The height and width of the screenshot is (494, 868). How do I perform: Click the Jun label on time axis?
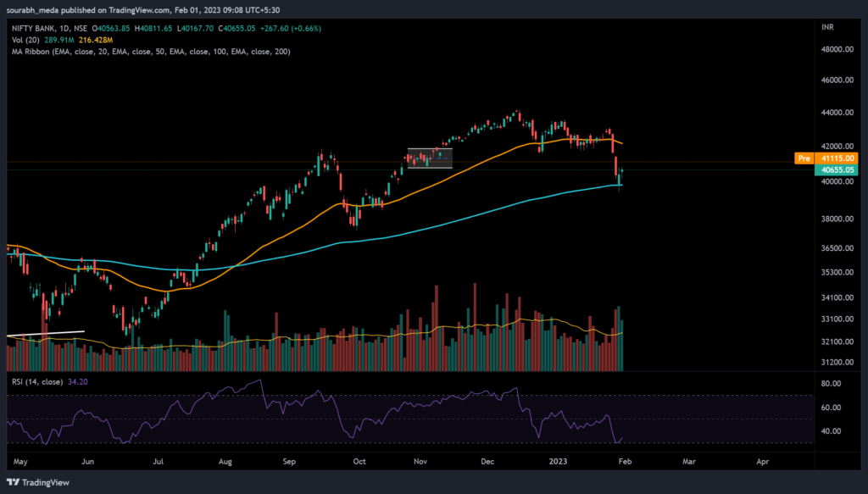tap(87, 461)
